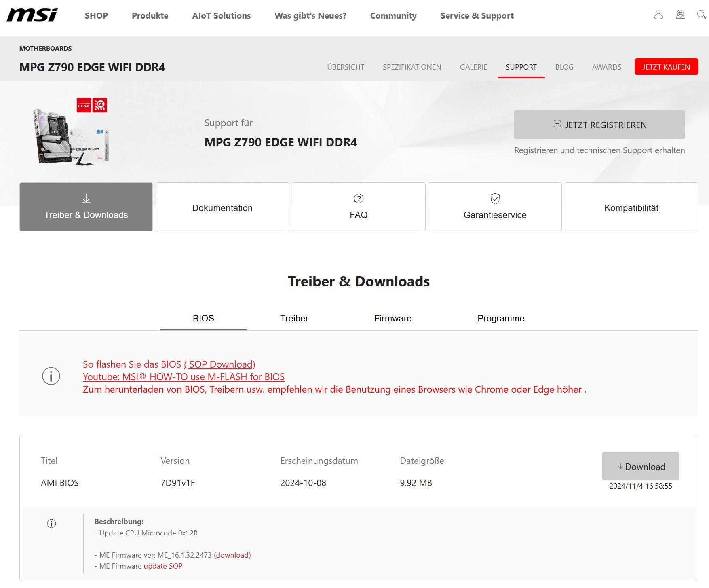Open the Produkte menu
Image resolution: width=709 pixels, height=588 pixels.
point(150,16)
